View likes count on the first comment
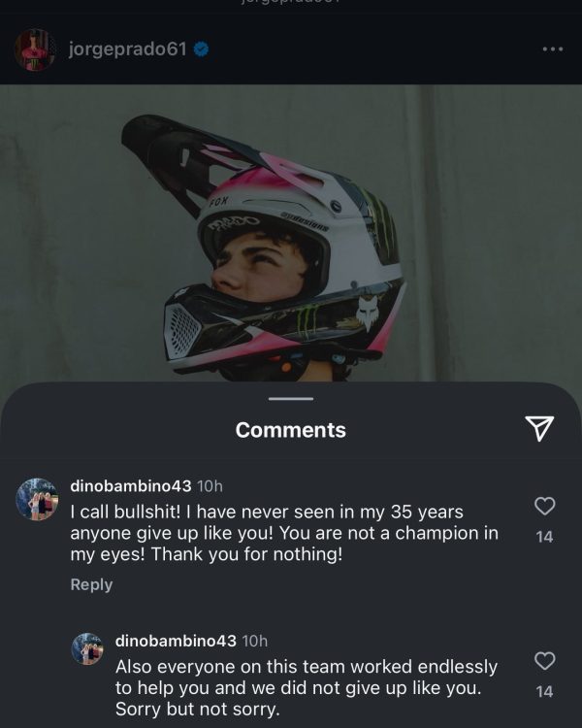 (x=545, y=536)
